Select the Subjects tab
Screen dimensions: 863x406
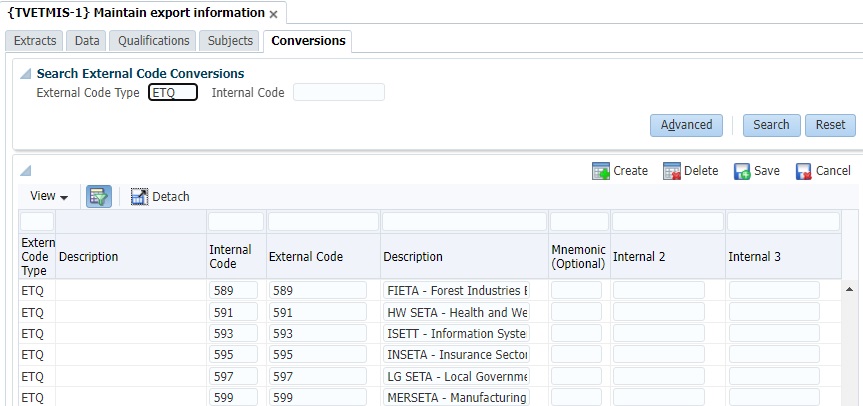(x=229, y=41)
